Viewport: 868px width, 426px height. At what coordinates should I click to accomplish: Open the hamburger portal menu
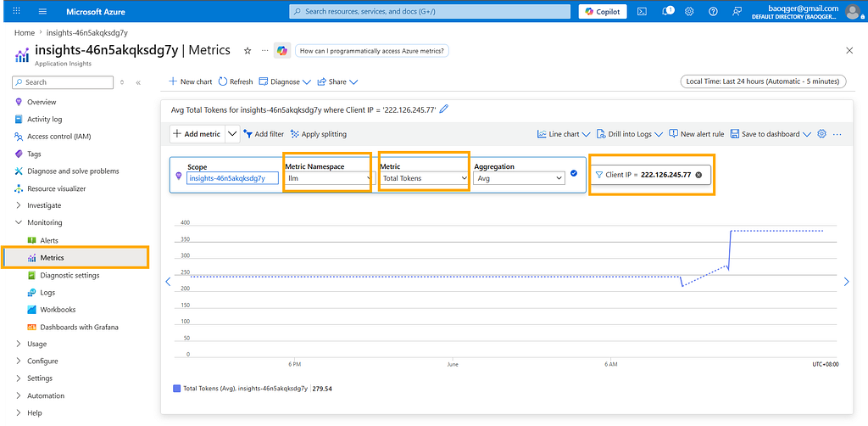click(x=43, y=11)
